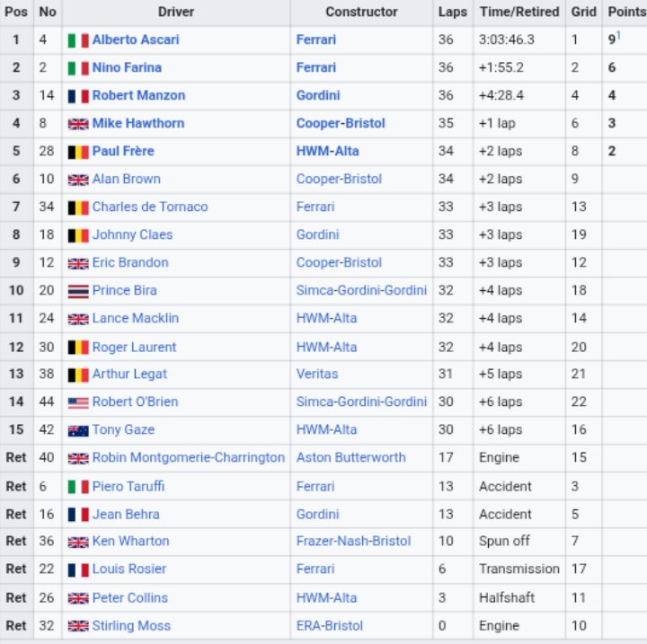Open Gordini constructor link in Manzon's row
Screen dimensions: 647x644
318,95
